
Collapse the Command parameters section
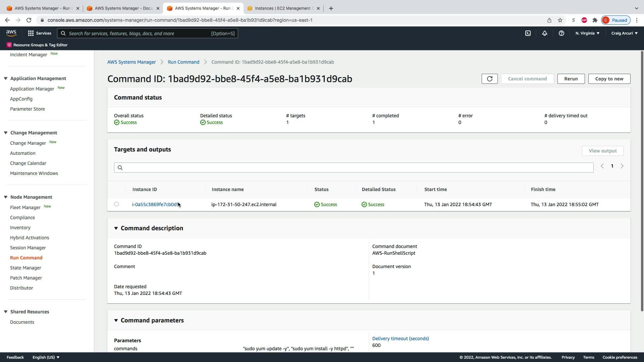(116, 320)
